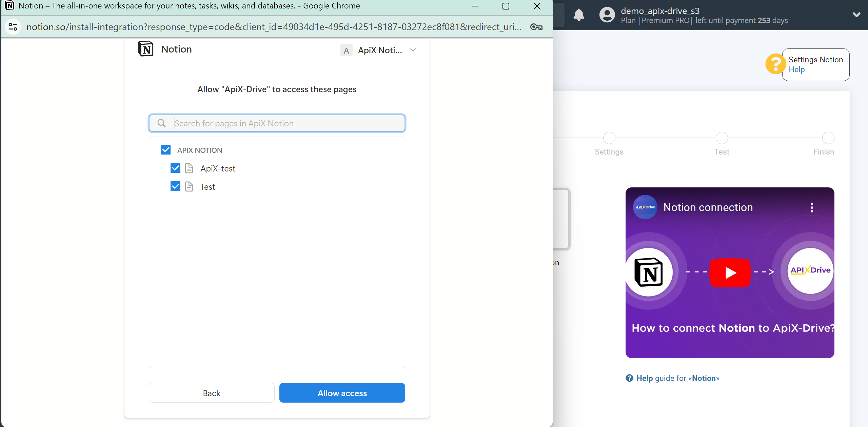Screen dimensions: 868x427
Task: Maximize the Notion Chrome popup window
Action: [506, 6]
